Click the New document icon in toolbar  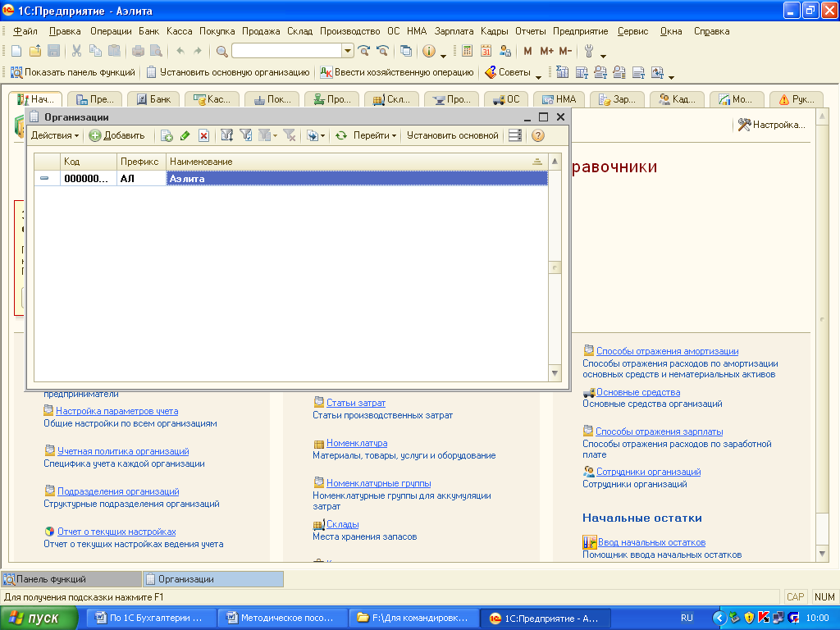(16, 51)
